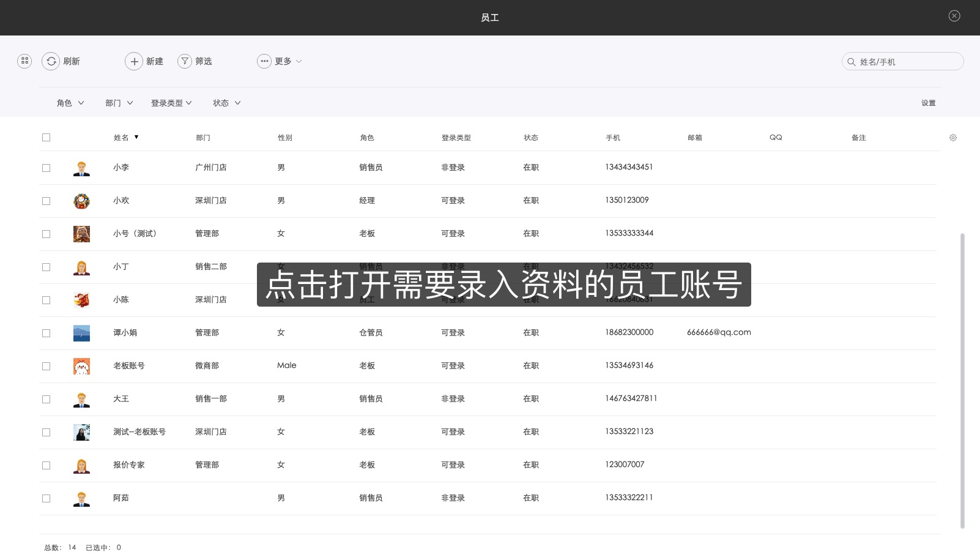Check the box for 小欢 row
The image size is (980, 560).
[46, 201]
